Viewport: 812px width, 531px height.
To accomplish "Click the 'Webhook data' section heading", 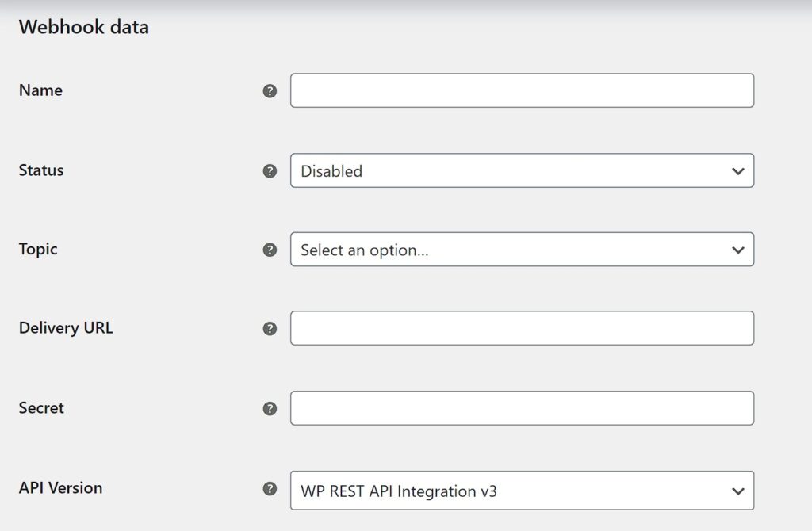I will point(84,28).
